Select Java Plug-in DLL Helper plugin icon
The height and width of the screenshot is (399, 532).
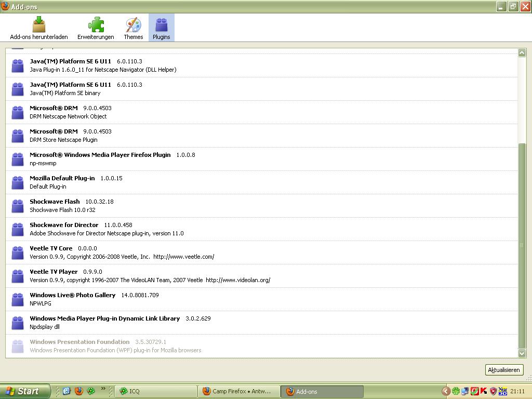pyautogui.click(x=18, y=65)
